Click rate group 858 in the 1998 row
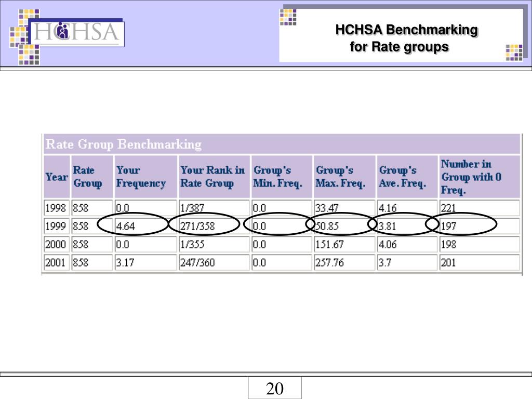 point(91,208)
